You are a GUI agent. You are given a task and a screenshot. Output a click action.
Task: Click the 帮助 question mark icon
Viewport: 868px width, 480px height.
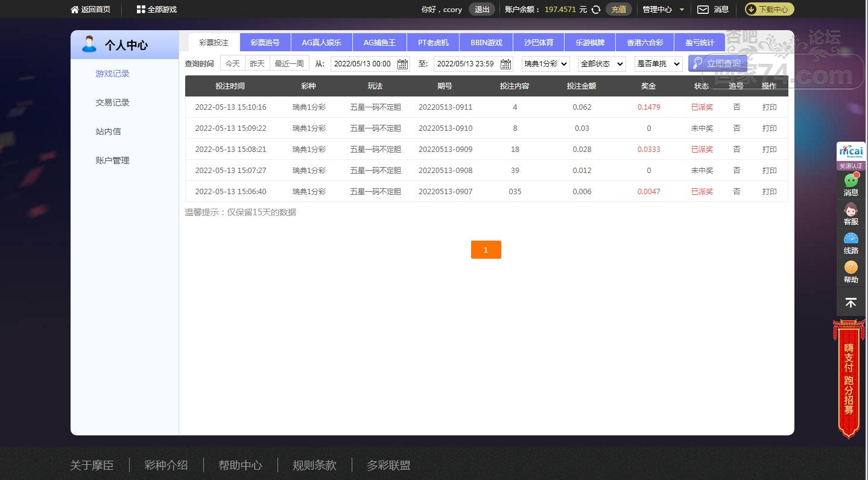[851, 268]
